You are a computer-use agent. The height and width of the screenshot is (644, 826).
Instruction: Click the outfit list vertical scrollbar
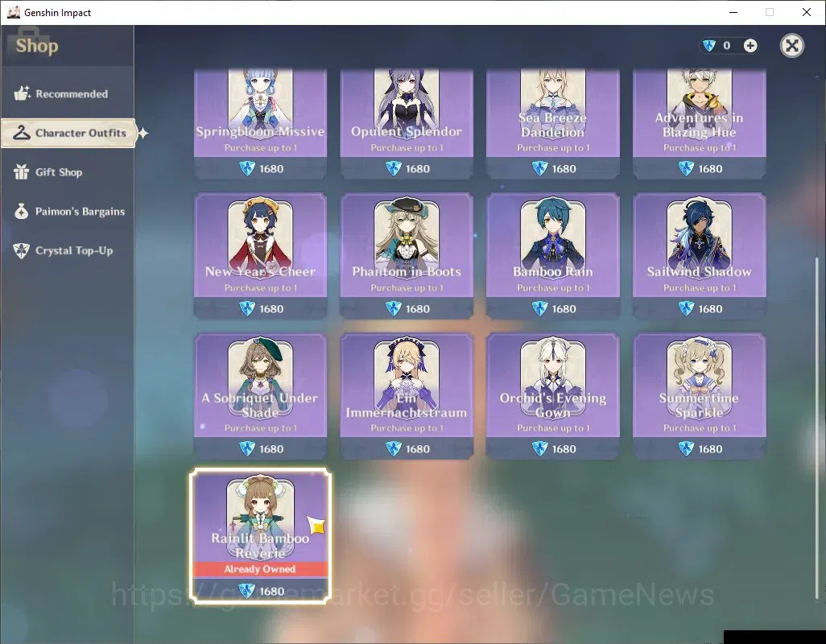point(818,427)
